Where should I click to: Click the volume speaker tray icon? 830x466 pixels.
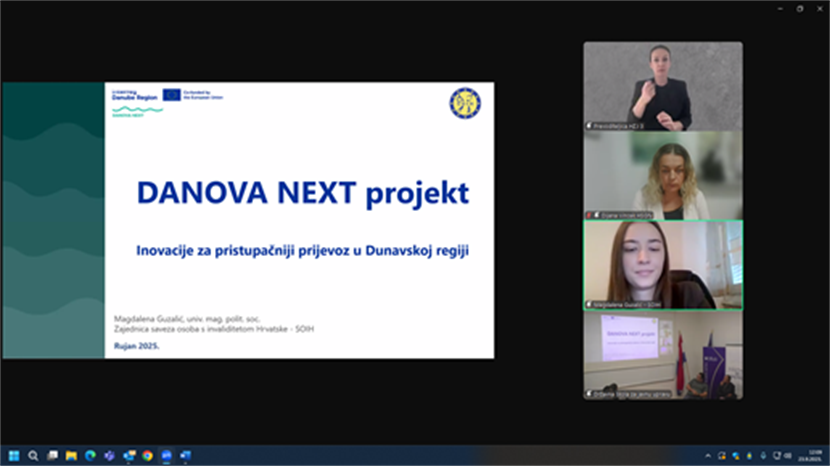click(x=788, y=456)
